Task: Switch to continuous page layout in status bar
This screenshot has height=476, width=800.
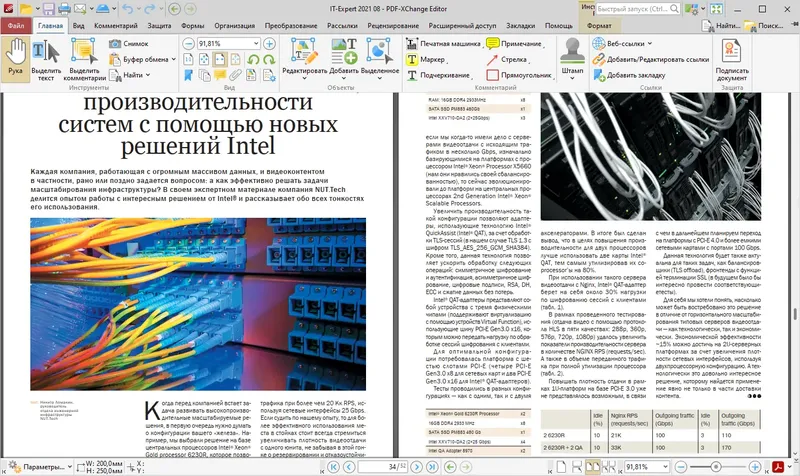Action: point(577,467)
